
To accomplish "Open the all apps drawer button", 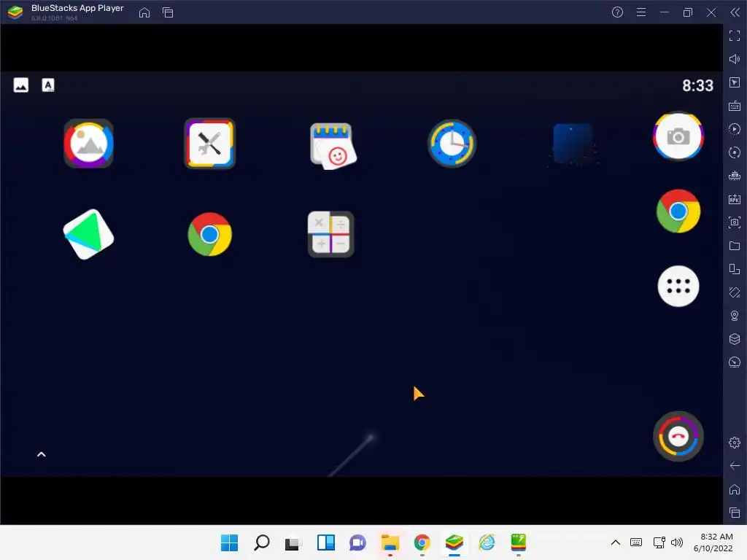I will [678, 286].
